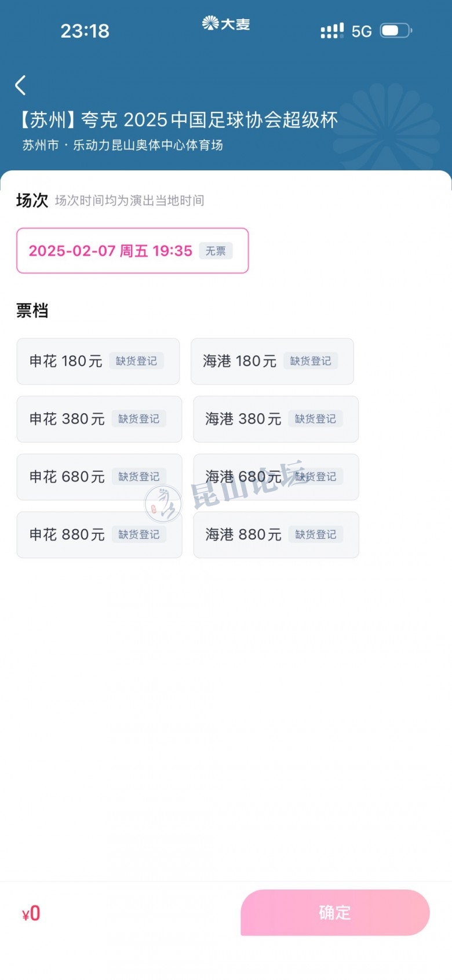Tap the battery icon in status bar
Screen dimensions: 452x980
(x=395, y=31)
